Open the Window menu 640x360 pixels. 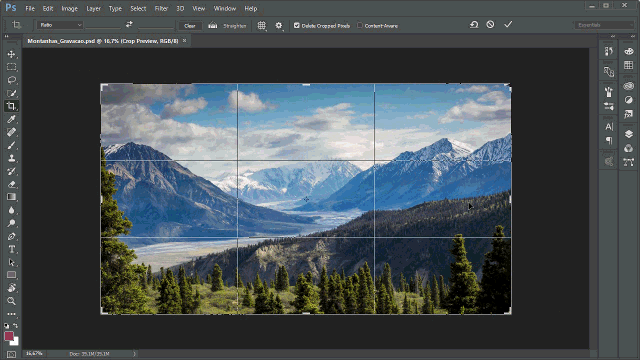pyautogui.click(x=225, y=8)
